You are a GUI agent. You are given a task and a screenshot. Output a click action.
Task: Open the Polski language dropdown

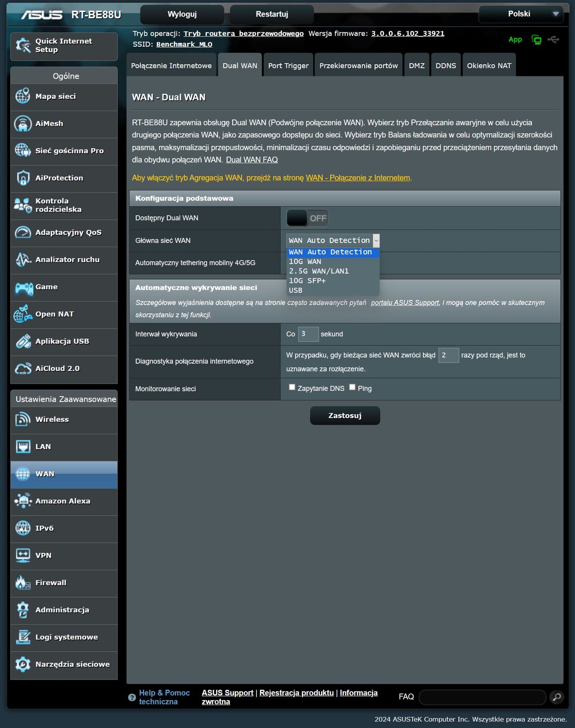[521, 14]
